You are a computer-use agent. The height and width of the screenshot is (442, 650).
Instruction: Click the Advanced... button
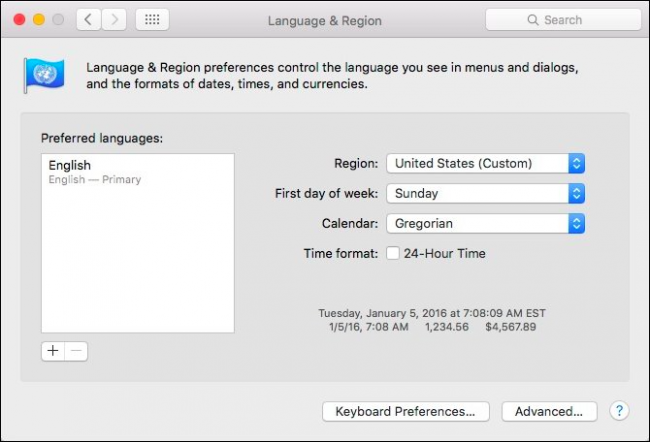(x=549, y=411)
